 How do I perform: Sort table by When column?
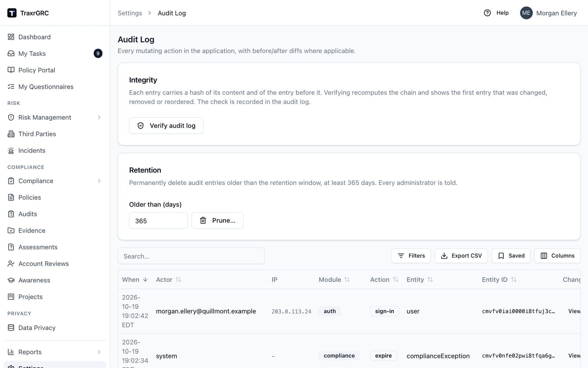(x=135, y=280)
